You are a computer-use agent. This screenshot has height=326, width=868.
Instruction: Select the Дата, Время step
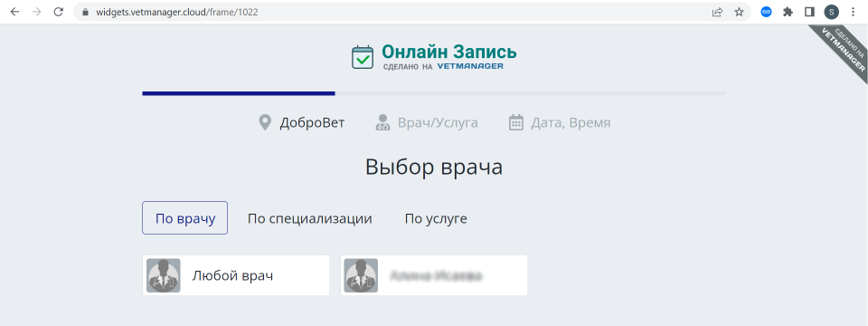point(571,122)
